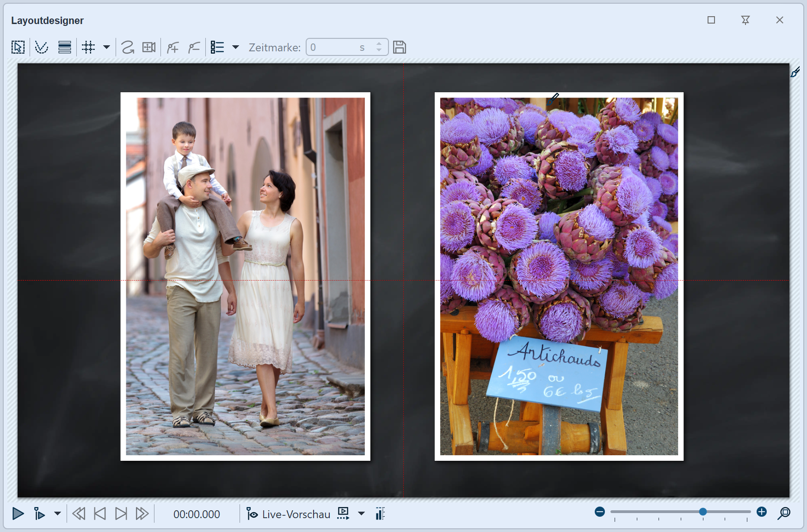Expand the preview mode dropdown arrow
Image resolution: width=807 pixels, height=532 pixels.
[x=361, y=514]
